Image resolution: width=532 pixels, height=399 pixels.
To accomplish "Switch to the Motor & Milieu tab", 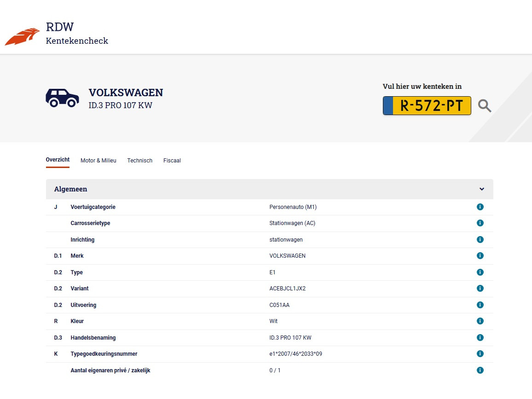I will coord(98,161).
